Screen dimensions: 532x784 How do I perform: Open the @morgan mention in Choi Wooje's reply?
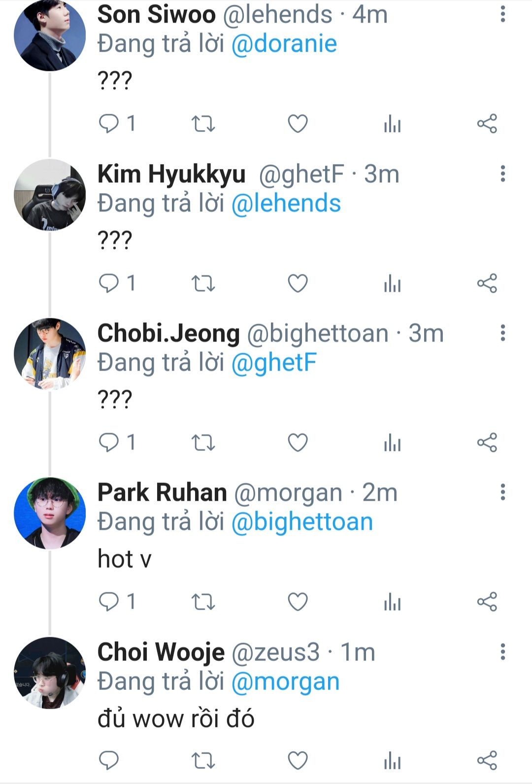click(x=285, y=682)
